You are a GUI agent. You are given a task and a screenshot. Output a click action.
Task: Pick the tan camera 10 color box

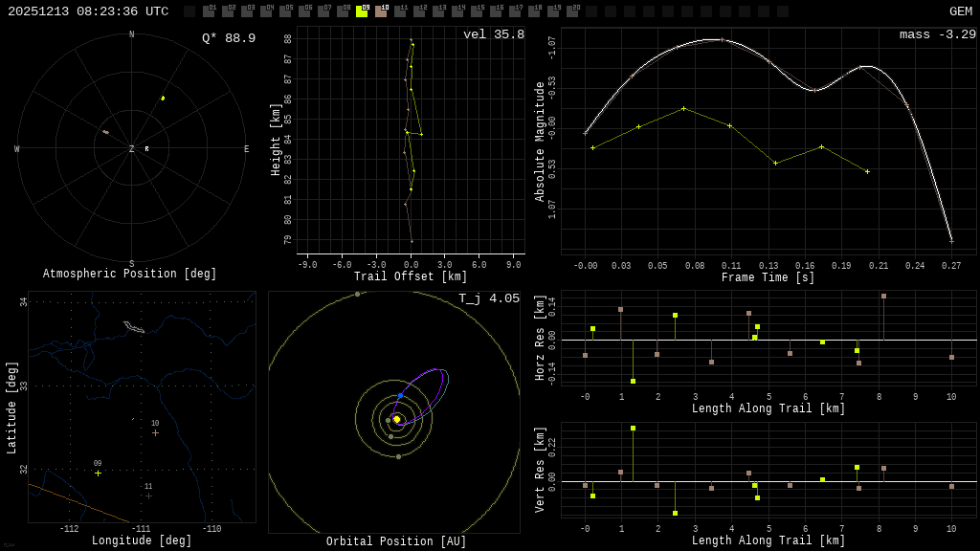point(381,11)
